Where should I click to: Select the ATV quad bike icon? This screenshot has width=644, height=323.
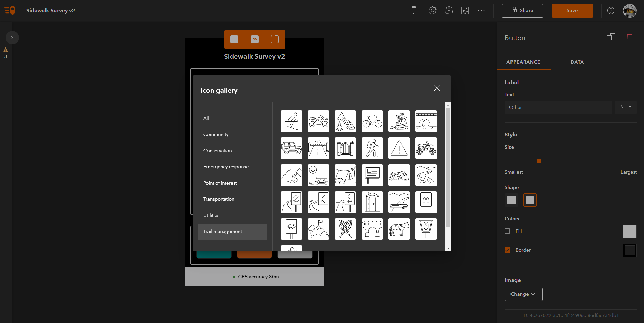[x=318, y=121]
